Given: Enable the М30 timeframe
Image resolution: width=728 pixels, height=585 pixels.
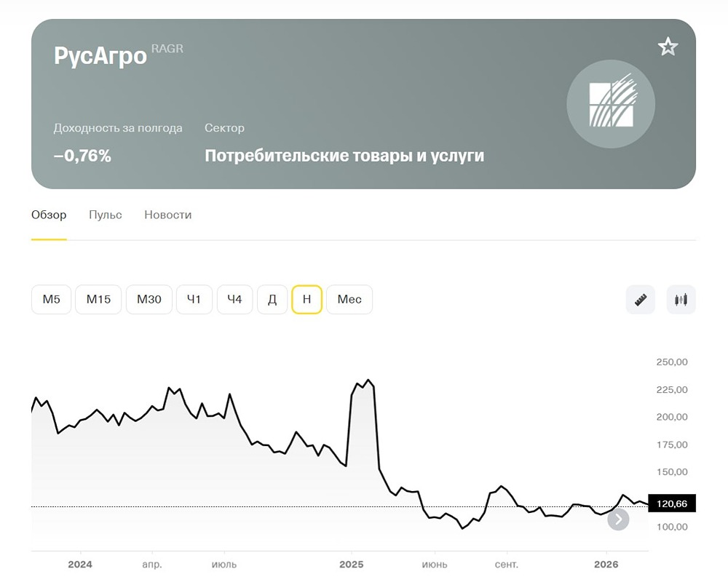Looking at the screenshot, I should click(x=149, y=299).
